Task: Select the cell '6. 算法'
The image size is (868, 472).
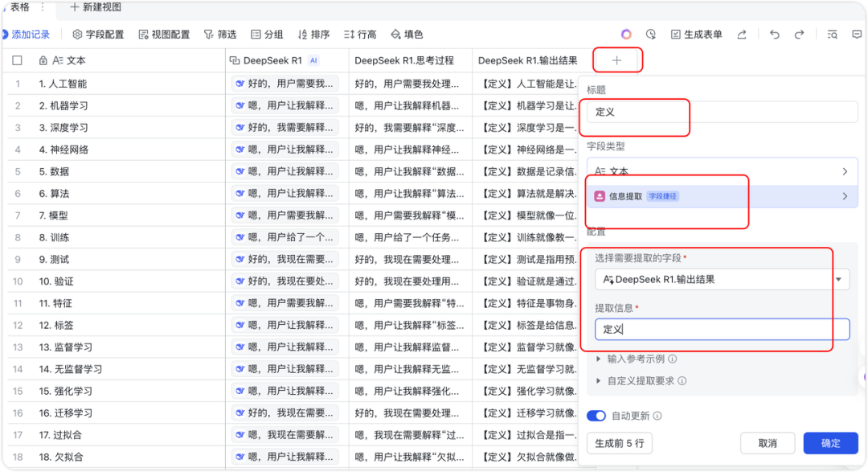Action: tap(127, 193)
